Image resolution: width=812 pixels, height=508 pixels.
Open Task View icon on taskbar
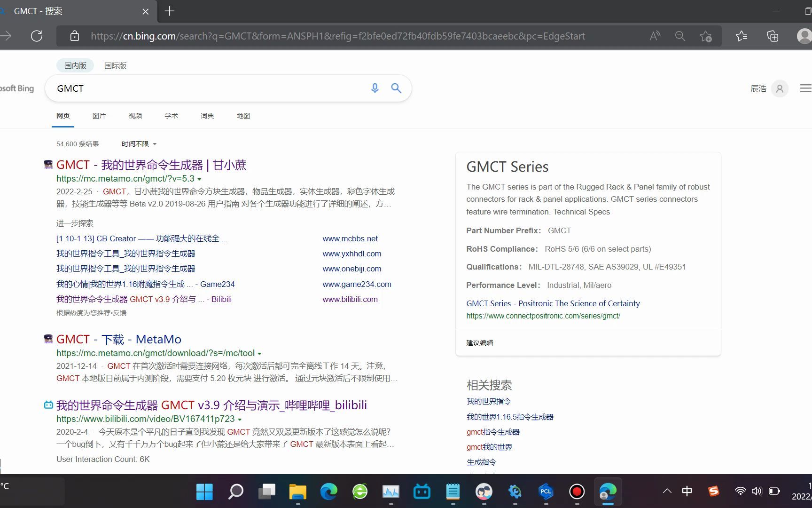266,492
